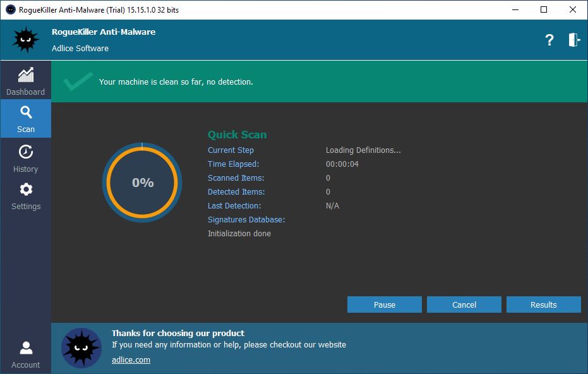Click the 'Your machine is clean' message
Image resolution: width=588 pixels, height=374 pixels.
coord(176,81)
